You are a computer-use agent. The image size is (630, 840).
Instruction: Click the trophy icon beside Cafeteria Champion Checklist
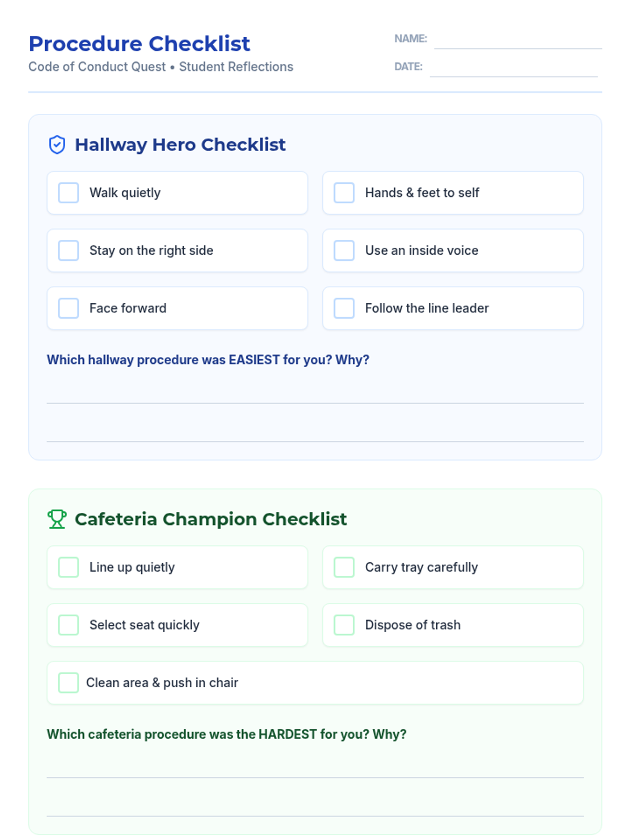pos(57,519)
